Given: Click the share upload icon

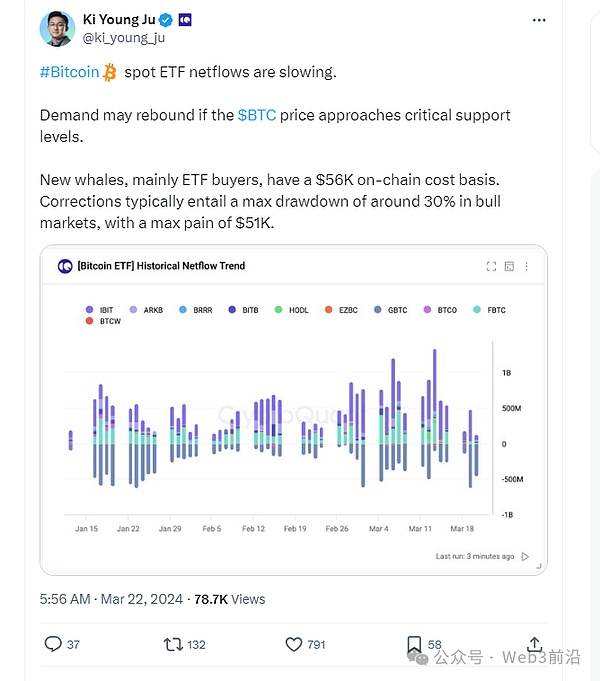Looking at the screenshot, I should click(534, 644).
